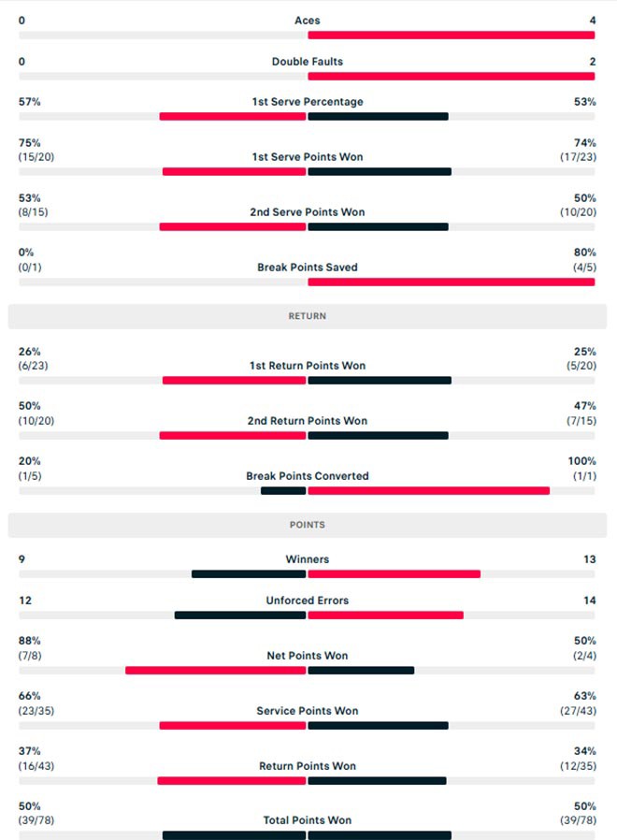
Task: Click the 2nd Serve Points Won label
Action: coord(308,212)
